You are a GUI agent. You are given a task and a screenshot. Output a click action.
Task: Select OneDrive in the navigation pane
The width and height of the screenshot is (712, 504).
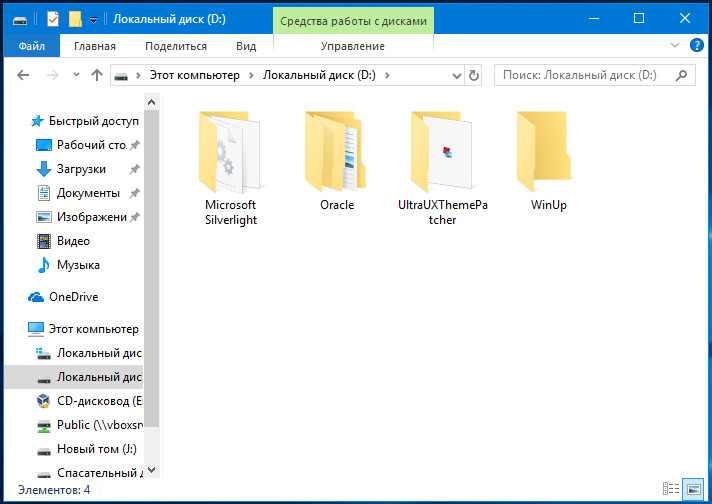pos(64,297)
